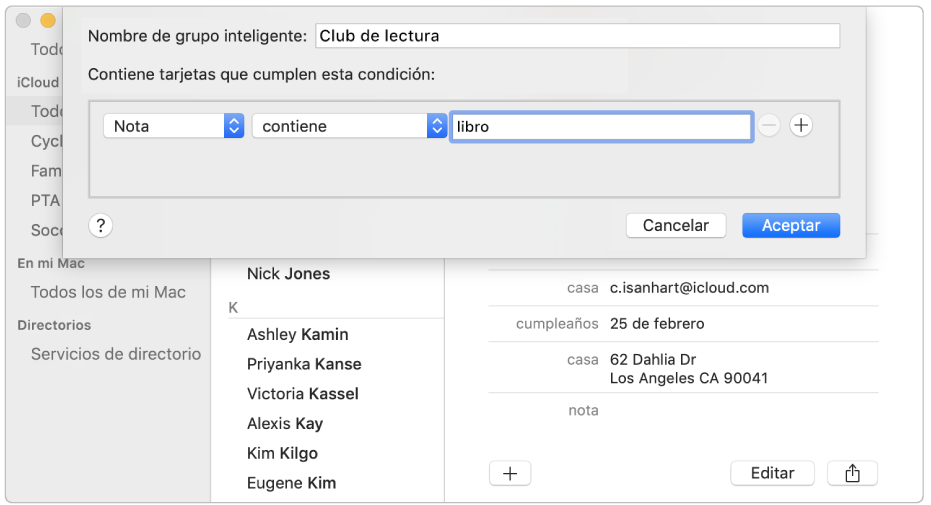
Task: Open the contiene operator dropdown
Action: tap(349, 126)
